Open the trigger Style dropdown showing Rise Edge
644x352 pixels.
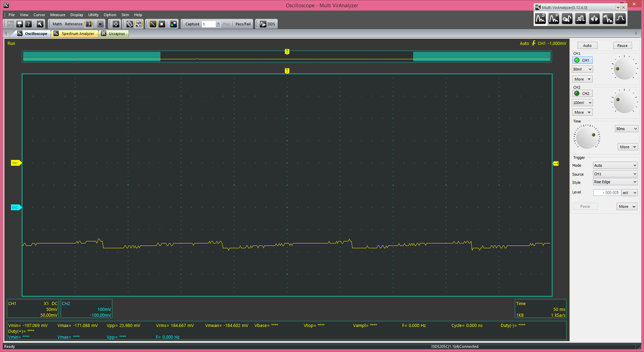tap(615, 182)
